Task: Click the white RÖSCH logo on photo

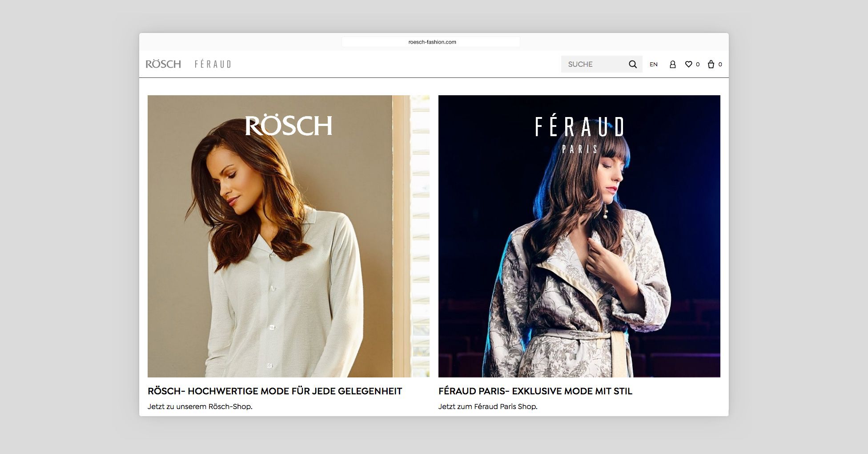Action: point(289,126)
